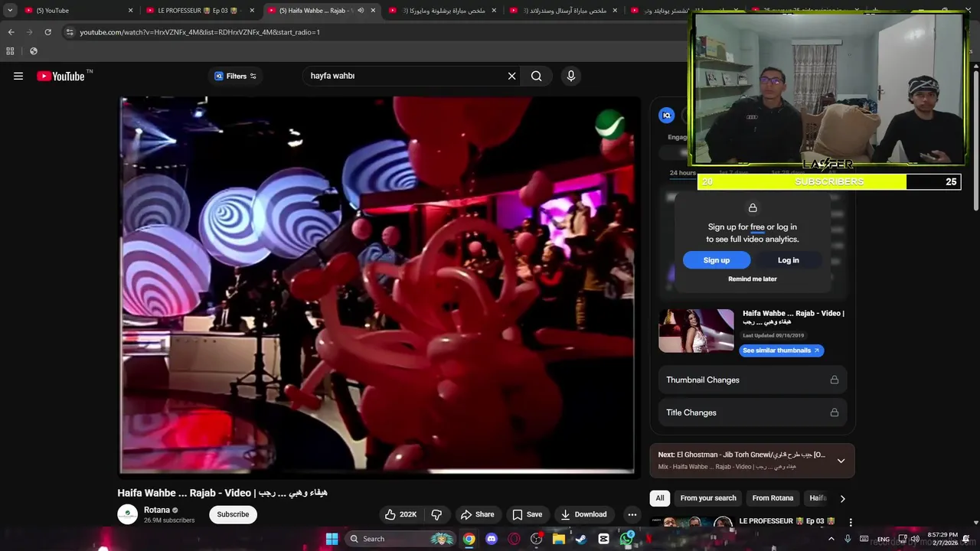The width and height of the screenshot is (980, 551).
Task: Open the tab search dropdown
Action: coord(10,11)
